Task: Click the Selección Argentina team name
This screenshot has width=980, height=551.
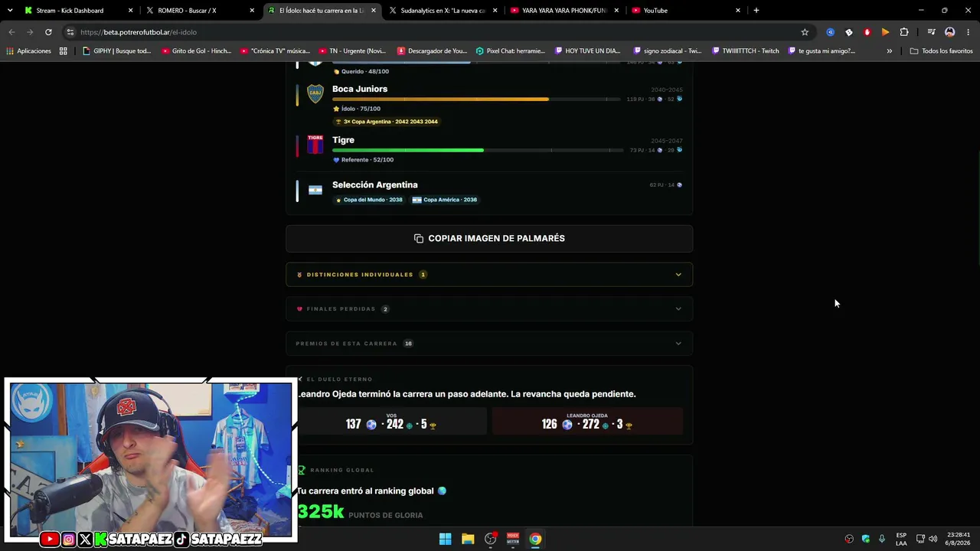Action: pyautogui.click(x=375, y=184)
